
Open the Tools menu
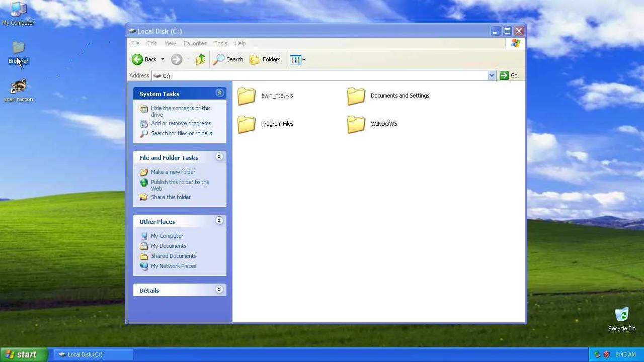coord(220,43)
